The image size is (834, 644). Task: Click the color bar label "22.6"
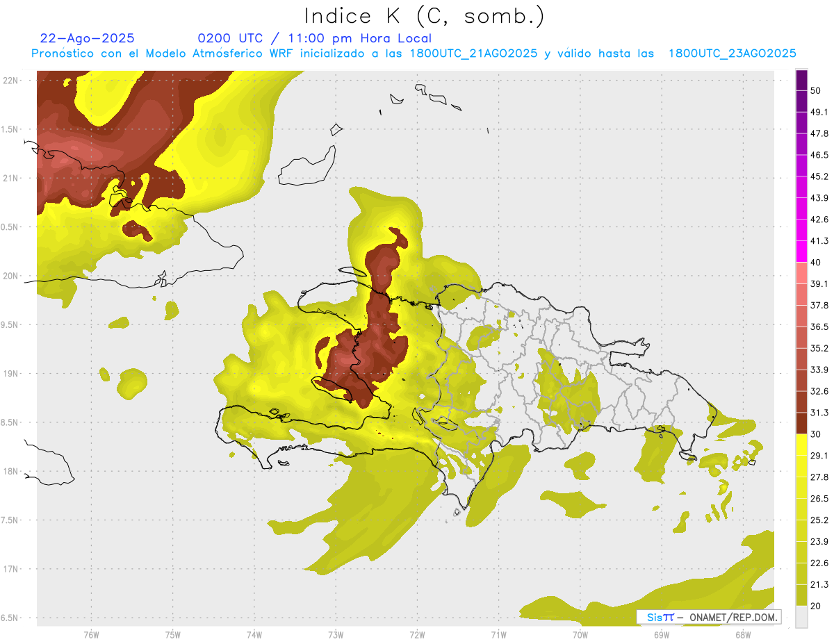point(819,563)
